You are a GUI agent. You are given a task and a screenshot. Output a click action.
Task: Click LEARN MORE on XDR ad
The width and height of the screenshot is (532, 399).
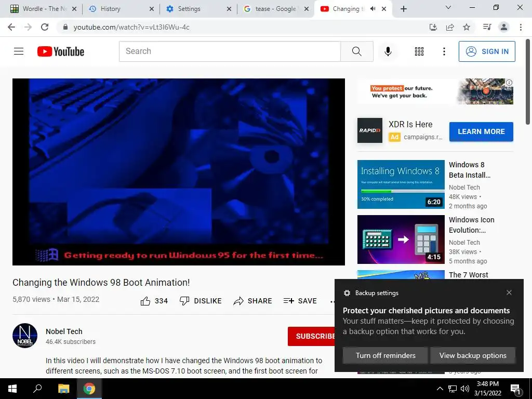pos(481,131)
